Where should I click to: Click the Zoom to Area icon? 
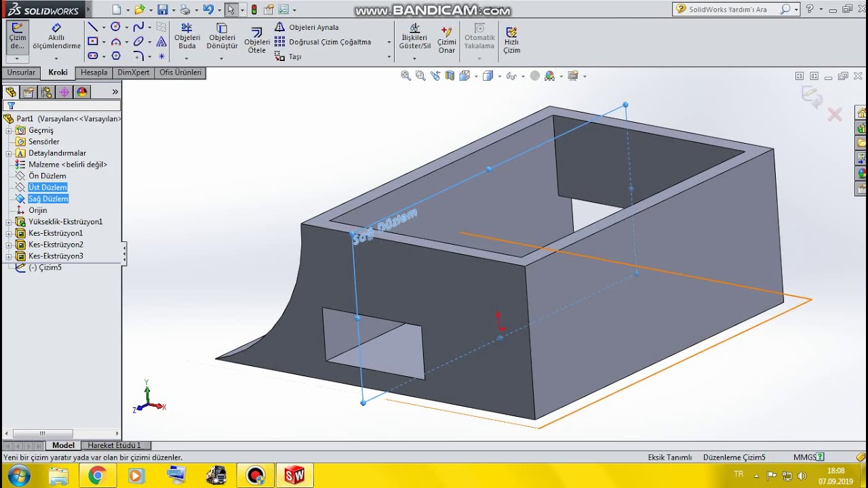(420, 76)
